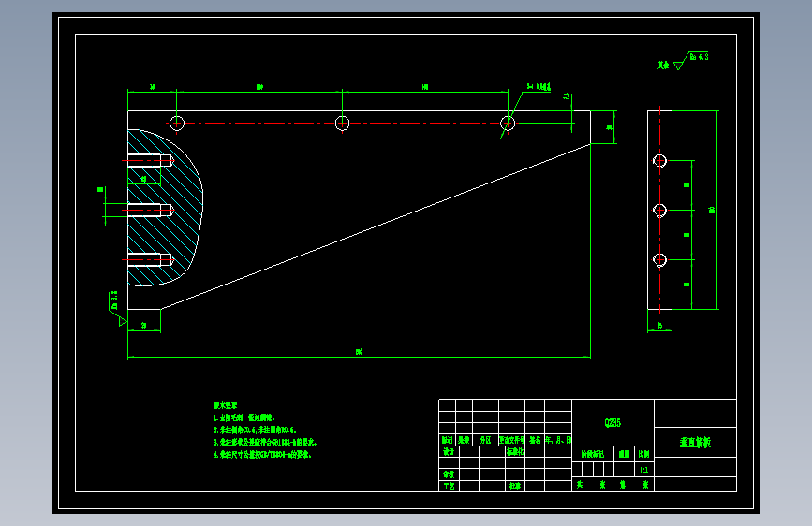Select the upper threaded hole in hatched section
This screenshot has width=812, height=526.
click(150, 160)
